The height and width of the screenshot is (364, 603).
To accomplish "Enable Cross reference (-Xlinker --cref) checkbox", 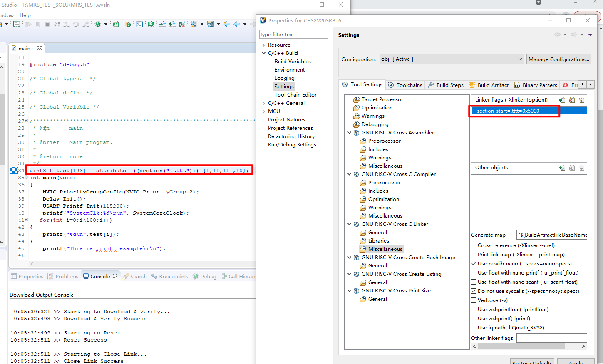I will [474, 245].
